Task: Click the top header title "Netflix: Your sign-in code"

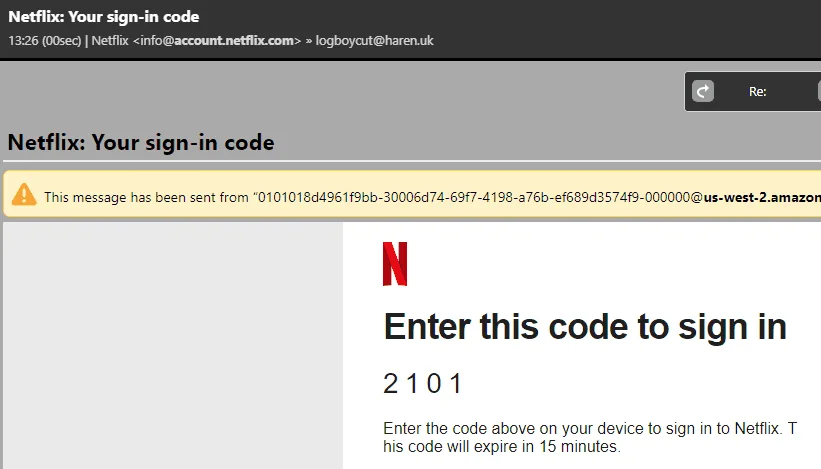Action: (104, 17)
